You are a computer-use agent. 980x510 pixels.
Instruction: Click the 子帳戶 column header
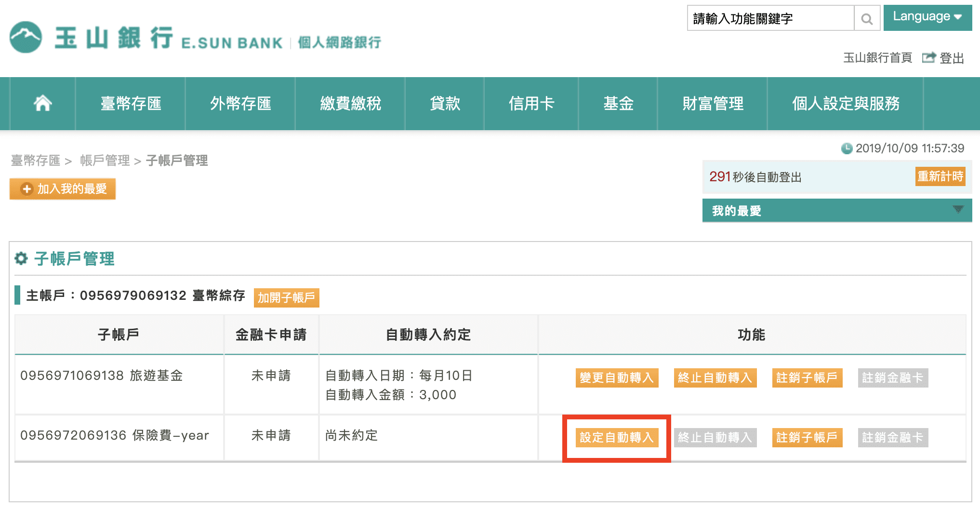pos(119,335)
